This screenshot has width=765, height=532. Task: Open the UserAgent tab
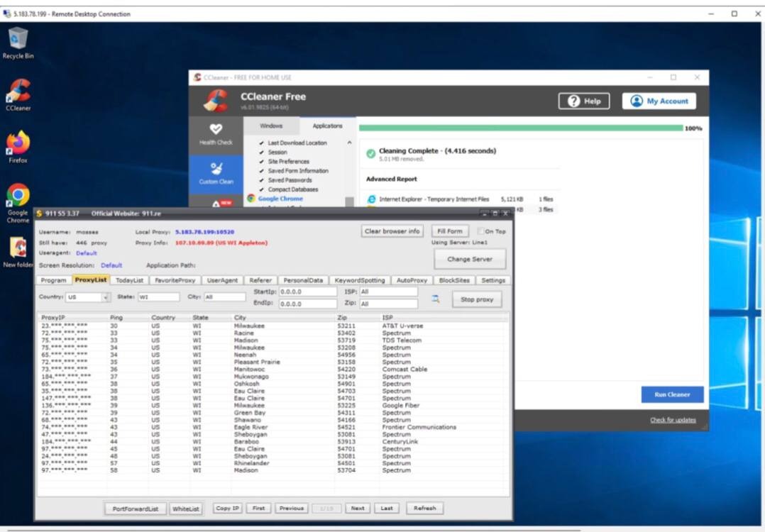pos(222,280)
